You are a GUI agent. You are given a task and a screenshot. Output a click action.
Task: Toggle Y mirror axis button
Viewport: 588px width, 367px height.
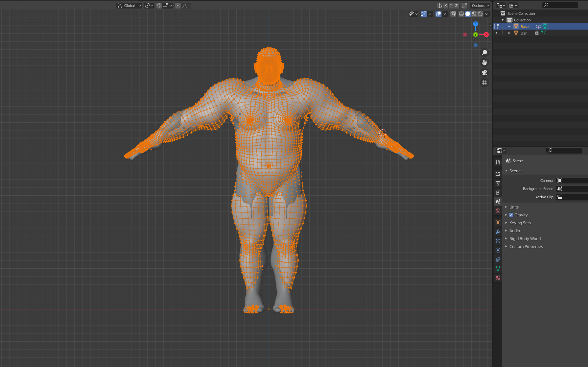point(451,6)
